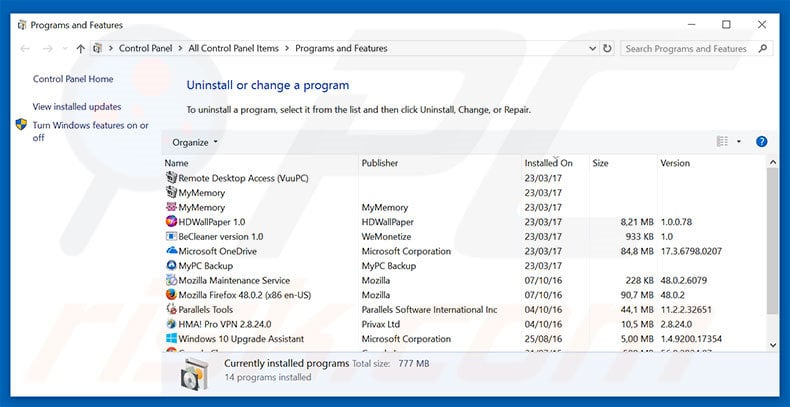
Task: Click the Search Programs and Features field
Action: point(697,49)
